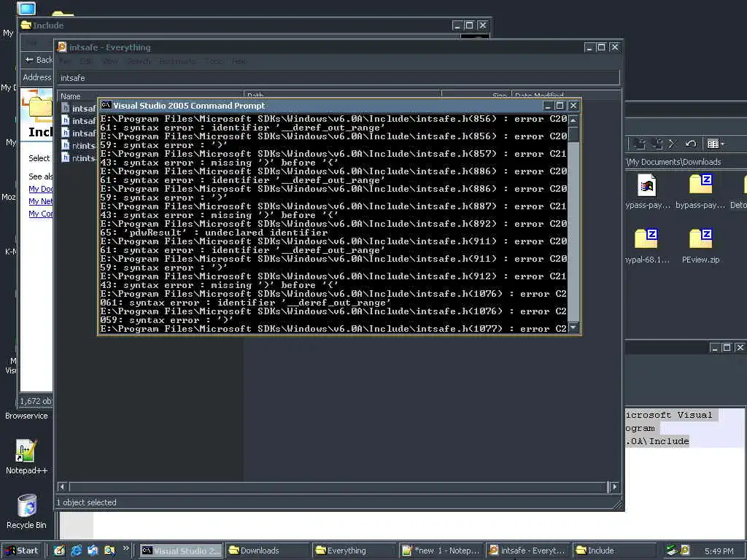Select the paypal-68.1 zip folder icon
747x560 pixels.
click(646, 239)
